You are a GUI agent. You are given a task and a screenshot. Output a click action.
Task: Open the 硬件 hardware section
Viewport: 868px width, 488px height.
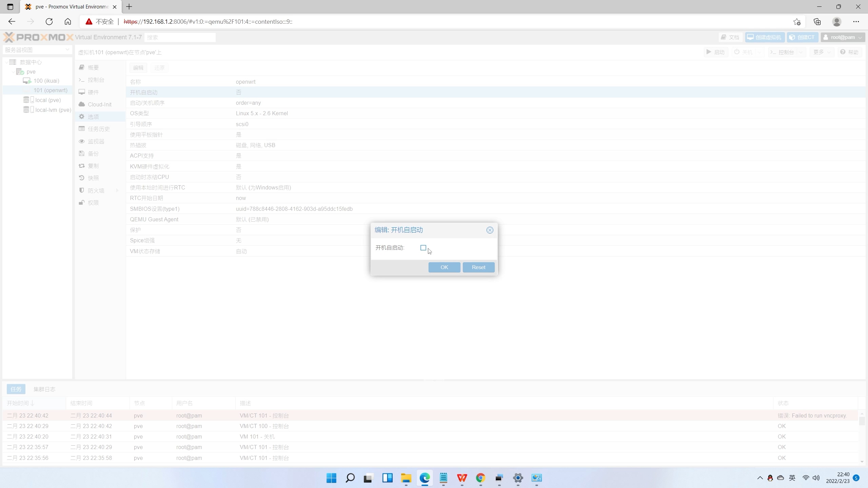93,92
